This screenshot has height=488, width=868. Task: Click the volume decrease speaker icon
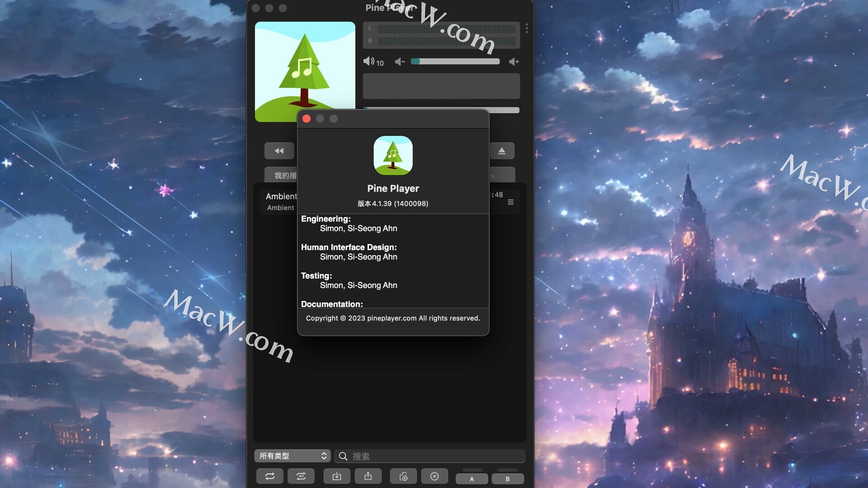tap(400, 62)
